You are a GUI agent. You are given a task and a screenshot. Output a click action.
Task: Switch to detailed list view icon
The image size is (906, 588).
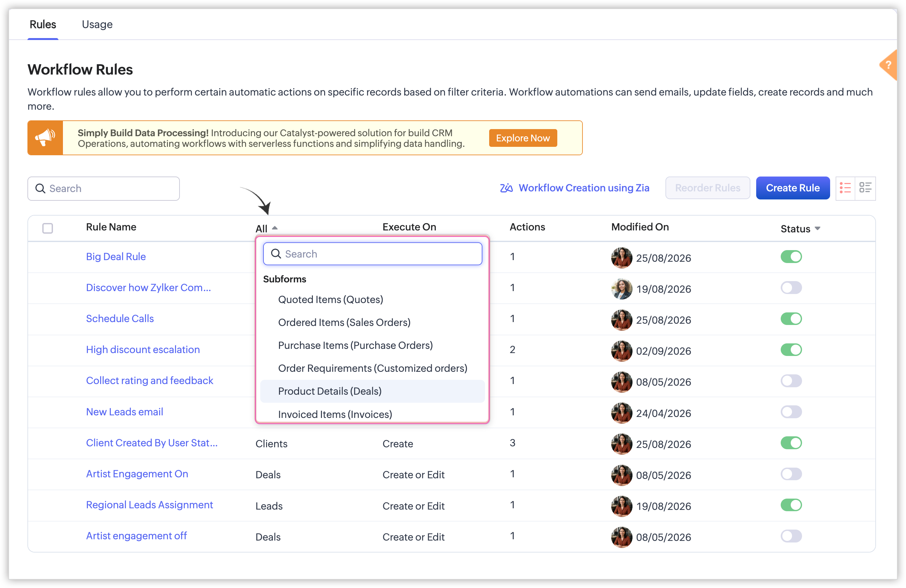pos(865,188)
